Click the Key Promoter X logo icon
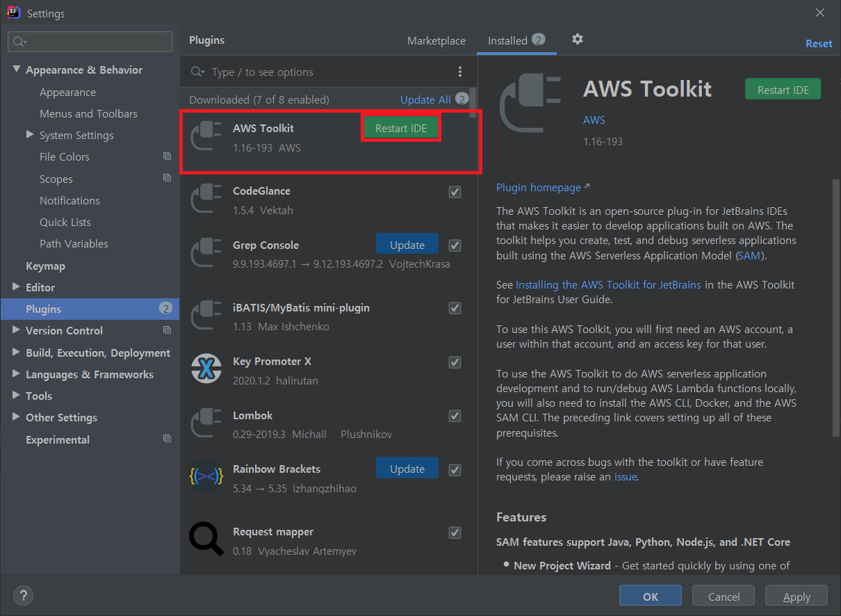This screenshot has width=841, height=616. coord(206,368)
